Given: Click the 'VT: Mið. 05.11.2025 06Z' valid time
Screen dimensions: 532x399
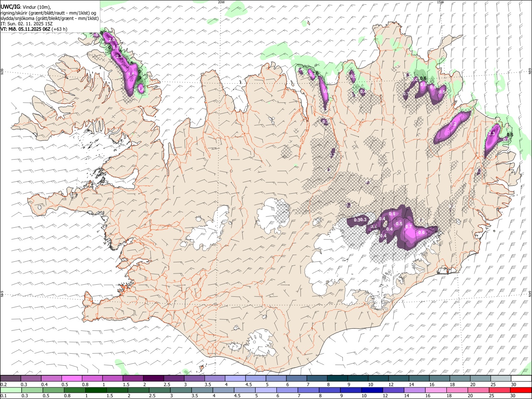Looking at the screenshot, I should coord(26,29).
